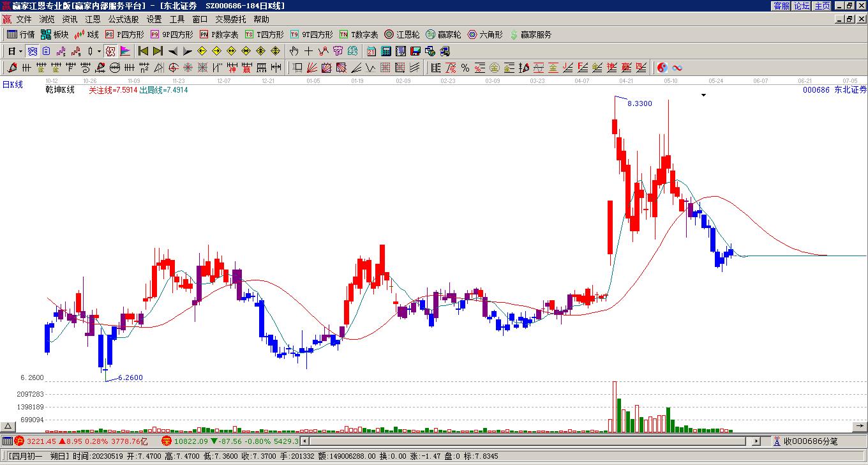Toggle the 权 rights adjustment icon

tap(110, 51)
